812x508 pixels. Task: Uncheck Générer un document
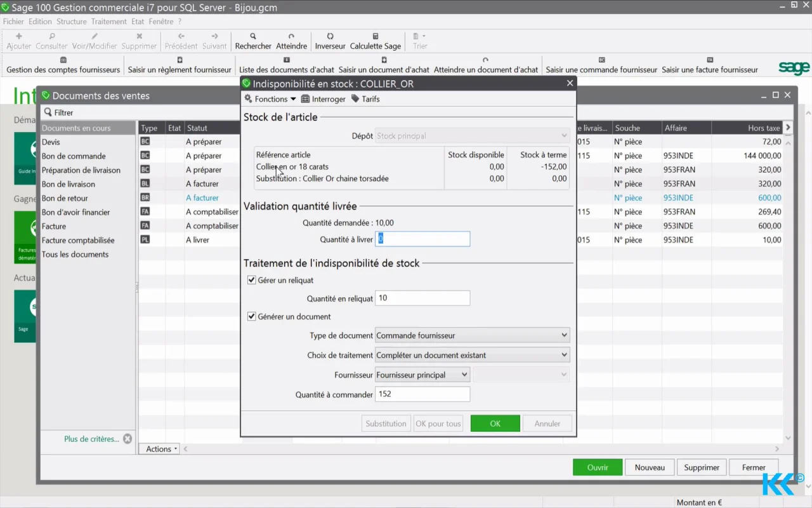(252, 316)
